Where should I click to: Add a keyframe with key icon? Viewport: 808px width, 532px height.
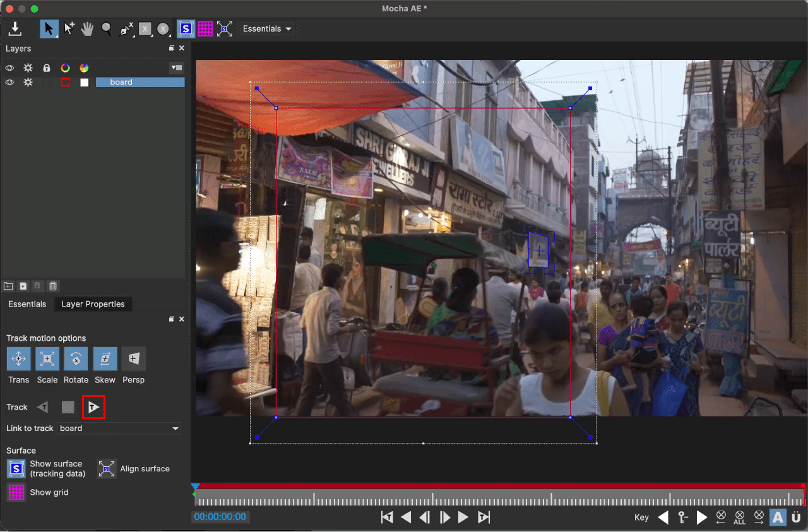click(x=683, y=517)
